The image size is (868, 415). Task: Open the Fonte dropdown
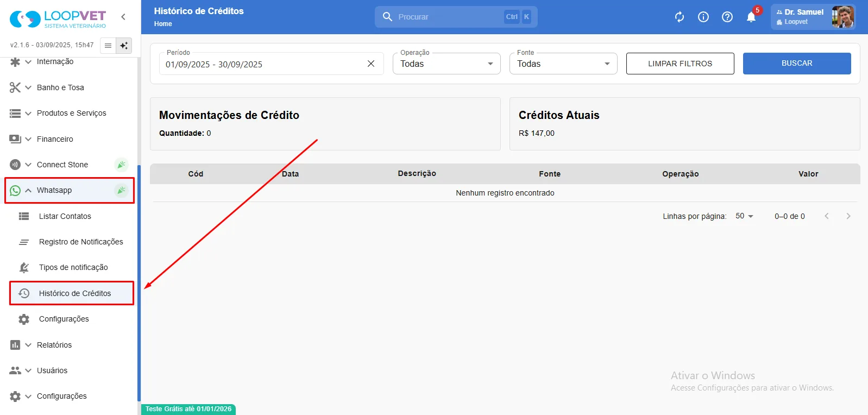563,64
